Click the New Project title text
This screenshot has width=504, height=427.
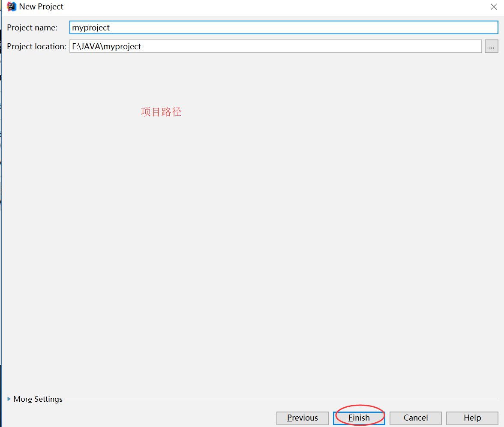tap(41, 7)
